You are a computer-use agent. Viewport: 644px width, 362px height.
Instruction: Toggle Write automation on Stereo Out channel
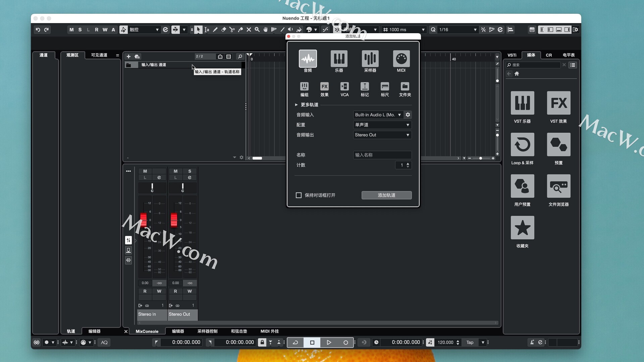(x=190, y=291)
